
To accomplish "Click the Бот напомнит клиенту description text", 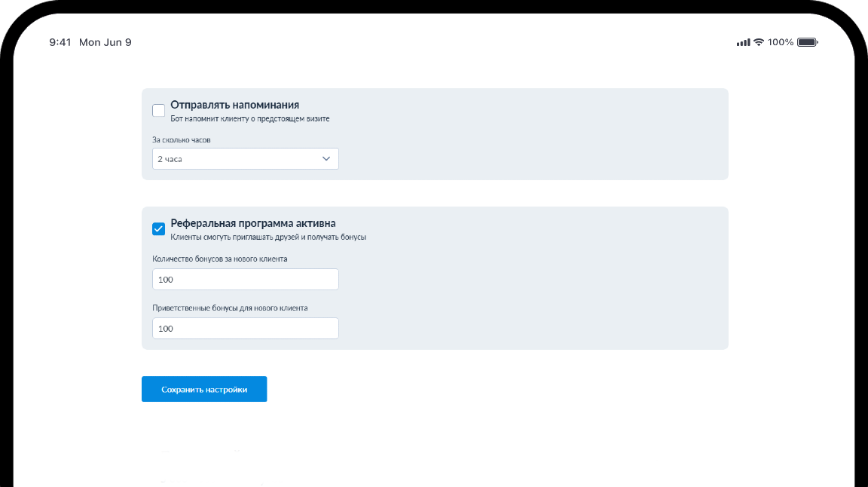I will tap(250, 118).
